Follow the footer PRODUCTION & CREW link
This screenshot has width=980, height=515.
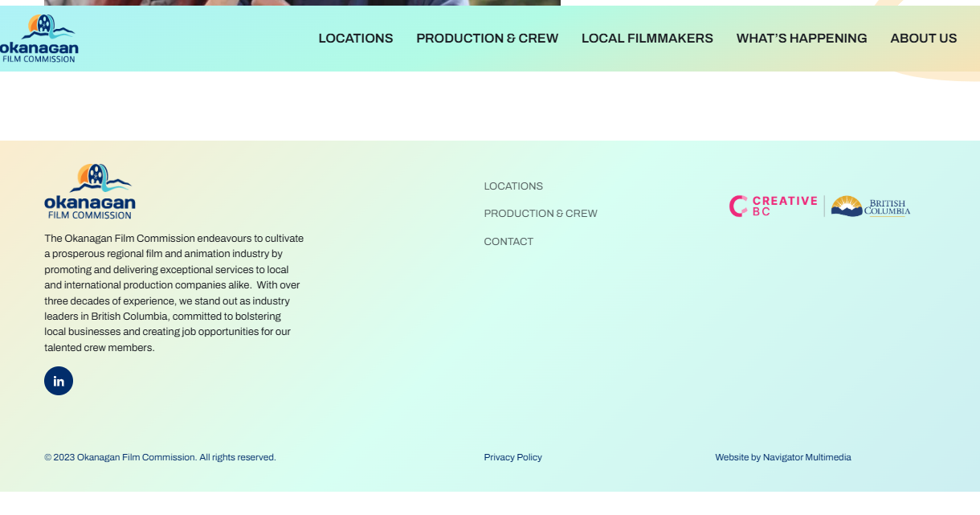click(x=540, y=214)
